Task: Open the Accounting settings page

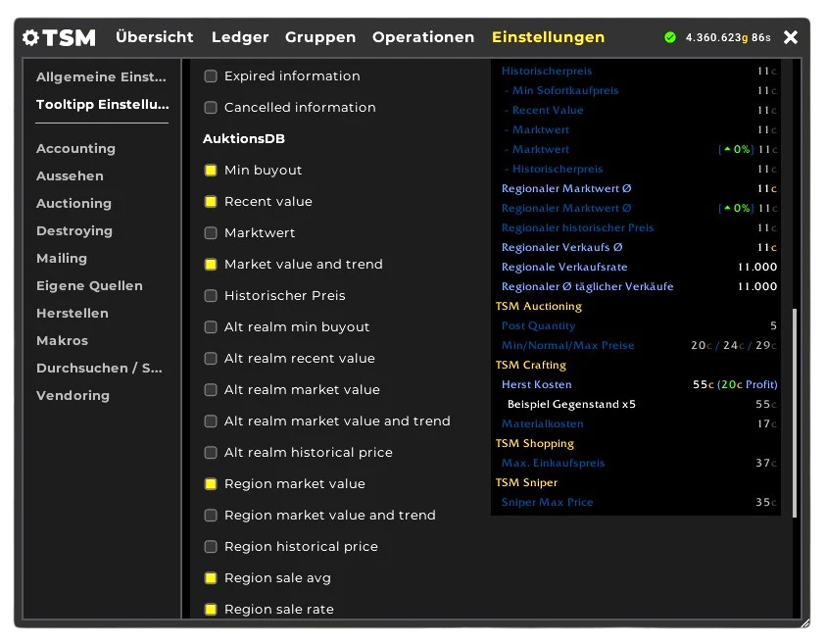Action: tap(76, 149)
